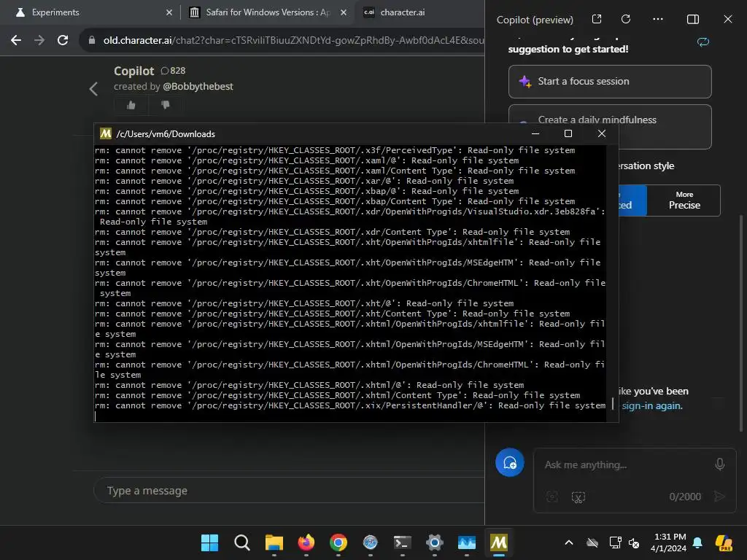Open Firefox from the taskbar
Screen dimensions: 747x560
point(306,542)
